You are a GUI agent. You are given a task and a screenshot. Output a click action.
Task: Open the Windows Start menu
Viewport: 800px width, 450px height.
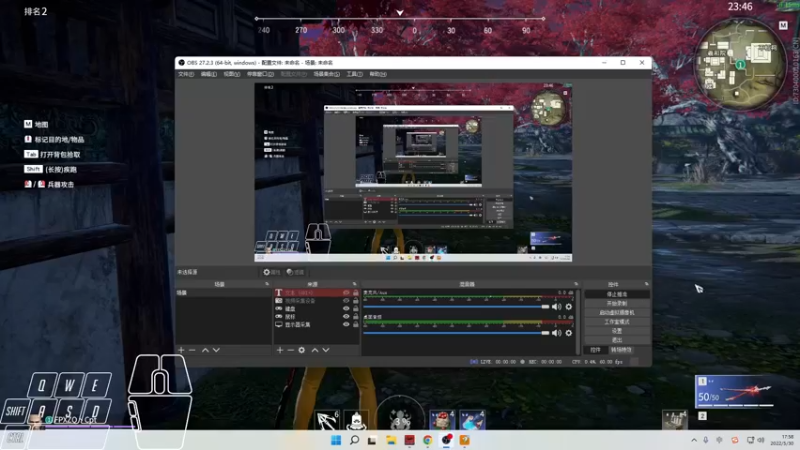click(x=336, y=440)
